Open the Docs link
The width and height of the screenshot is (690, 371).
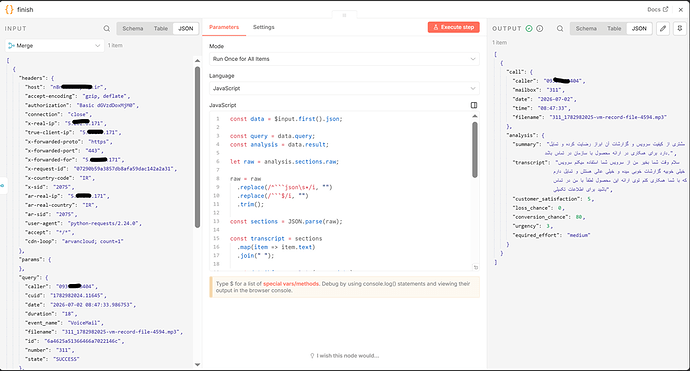pyautogui.click(x=657, y=9)
